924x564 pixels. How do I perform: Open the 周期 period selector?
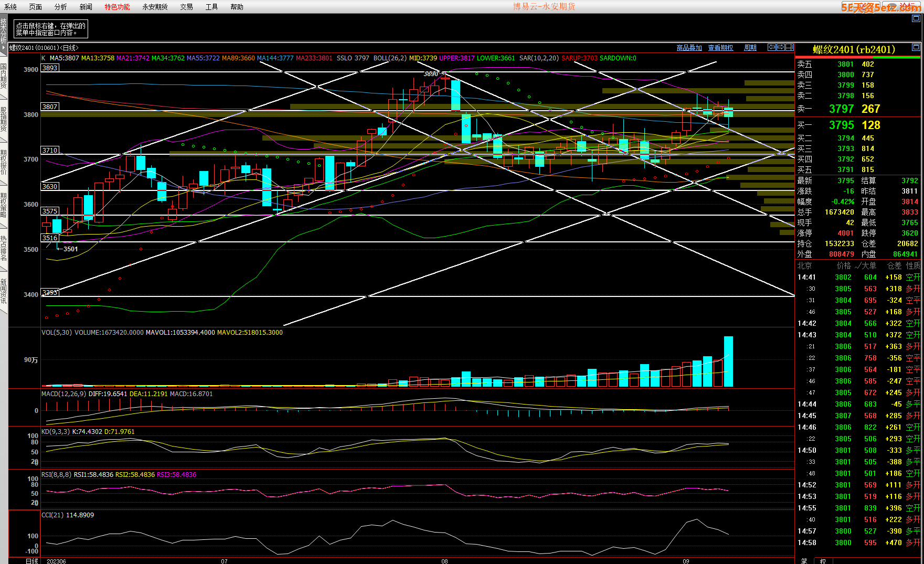click(x=750, y=48)
